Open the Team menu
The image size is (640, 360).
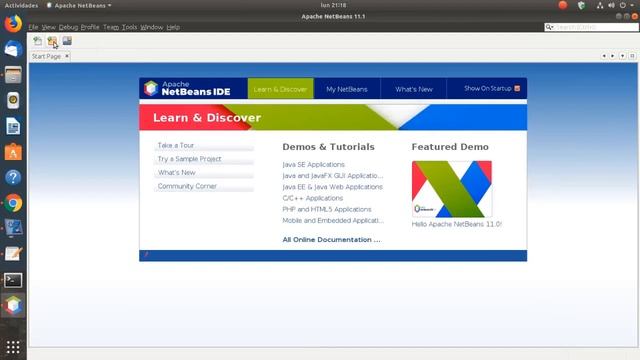pyautogui.click(x=111, y=27)
